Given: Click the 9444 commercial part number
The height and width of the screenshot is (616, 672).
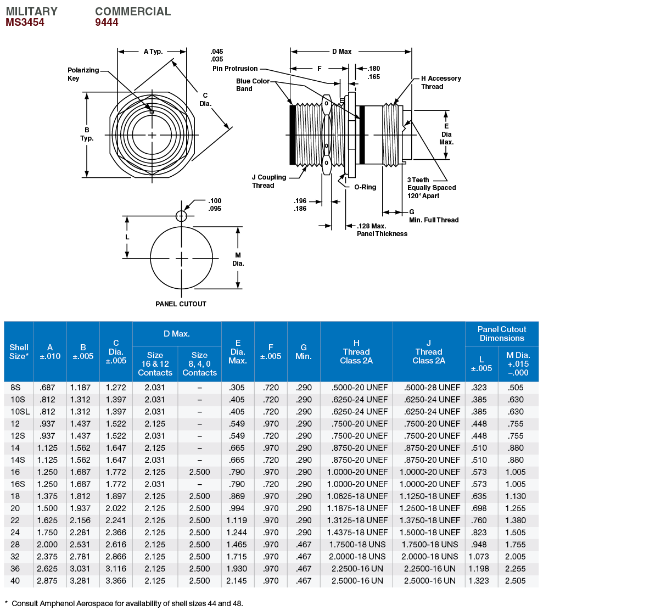Looking at the screenshot, I should point(107,23).
